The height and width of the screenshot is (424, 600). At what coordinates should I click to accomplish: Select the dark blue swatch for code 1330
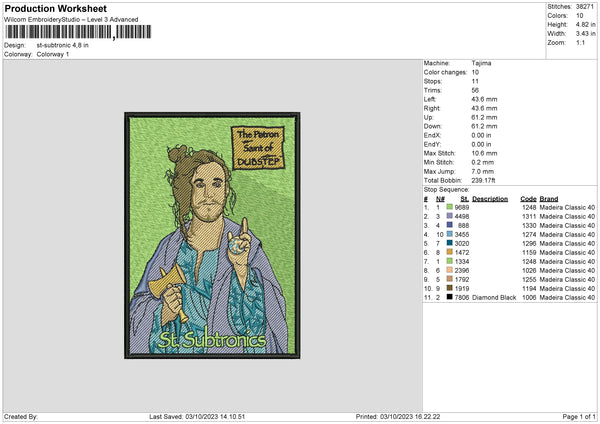point(449,225)
